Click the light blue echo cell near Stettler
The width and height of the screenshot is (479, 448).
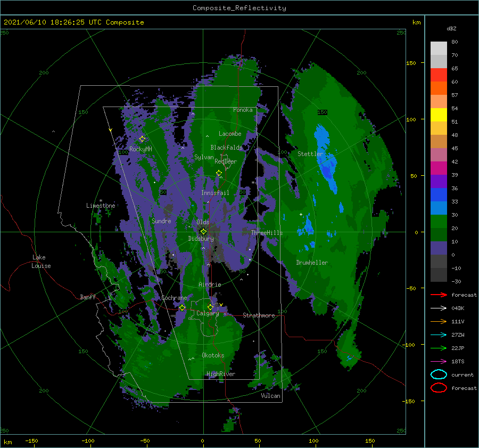click(x=326, y=159)
